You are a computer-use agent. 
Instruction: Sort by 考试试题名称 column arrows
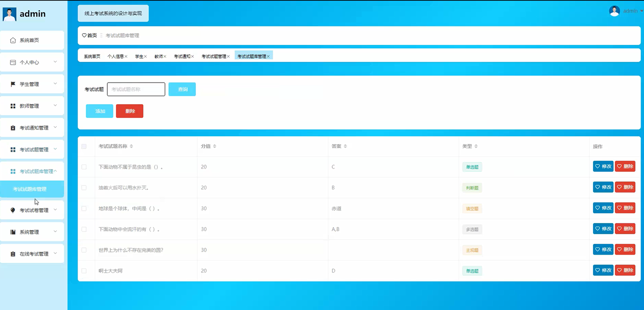tap(131, 146)
